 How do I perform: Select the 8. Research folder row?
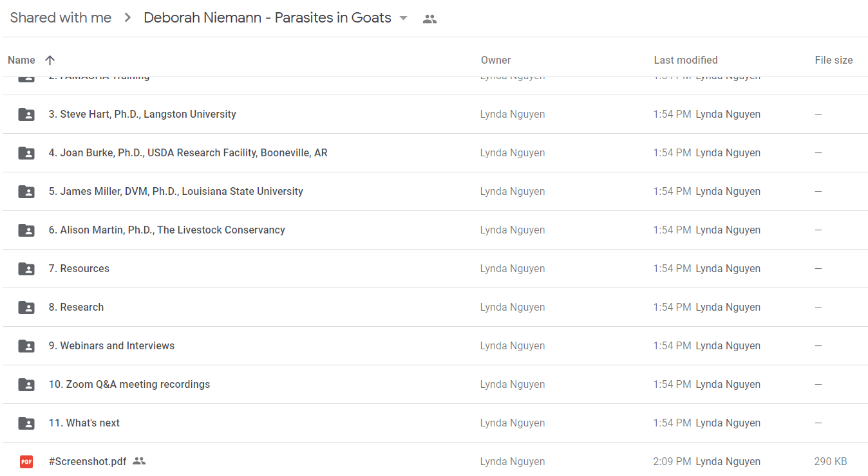(435, 307)
